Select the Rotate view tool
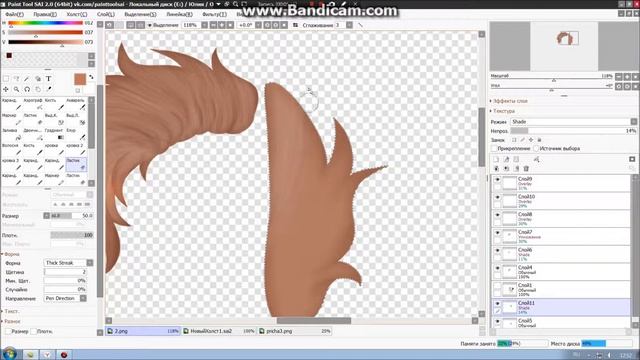The width and height of the screenshot is (640, 360). [27, 89]
